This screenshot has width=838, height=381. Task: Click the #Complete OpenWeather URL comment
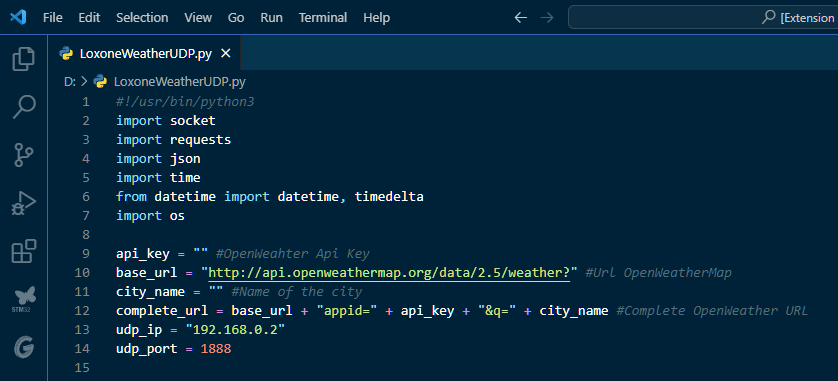[712, 310]
